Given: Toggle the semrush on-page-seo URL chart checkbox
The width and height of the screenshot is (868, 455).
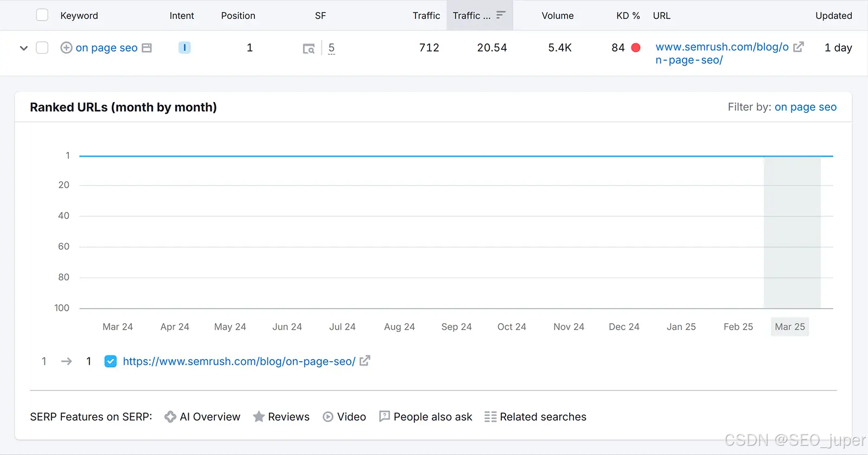Looking at the screenshot, I should (x=110, y=361).
